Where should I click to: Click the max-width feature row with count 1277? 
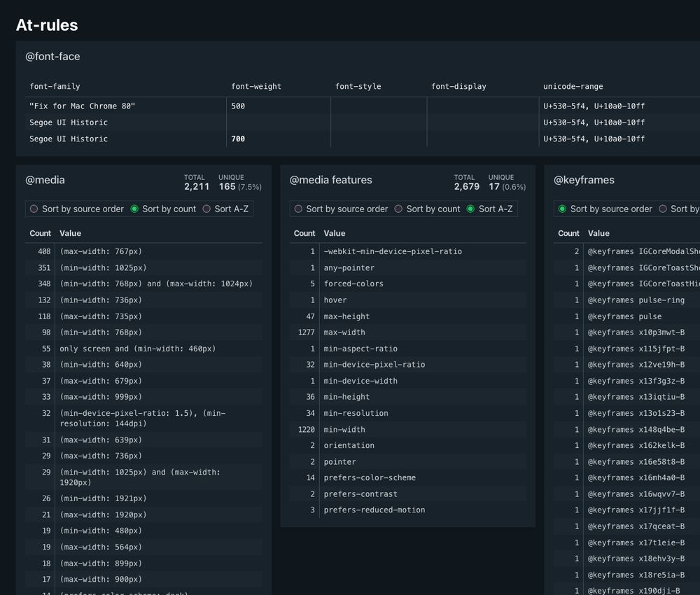pos(407,332)
